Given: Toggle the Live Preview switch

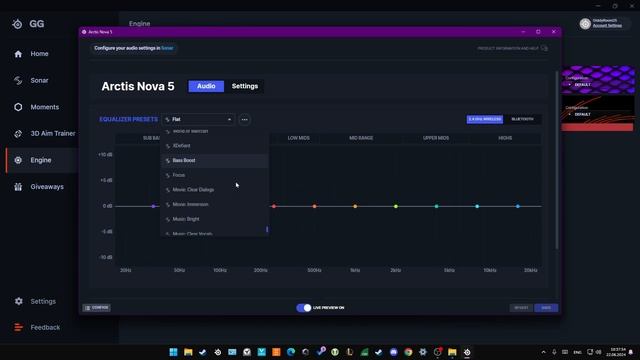Looking at the screenshot, I should click(304, 308).
